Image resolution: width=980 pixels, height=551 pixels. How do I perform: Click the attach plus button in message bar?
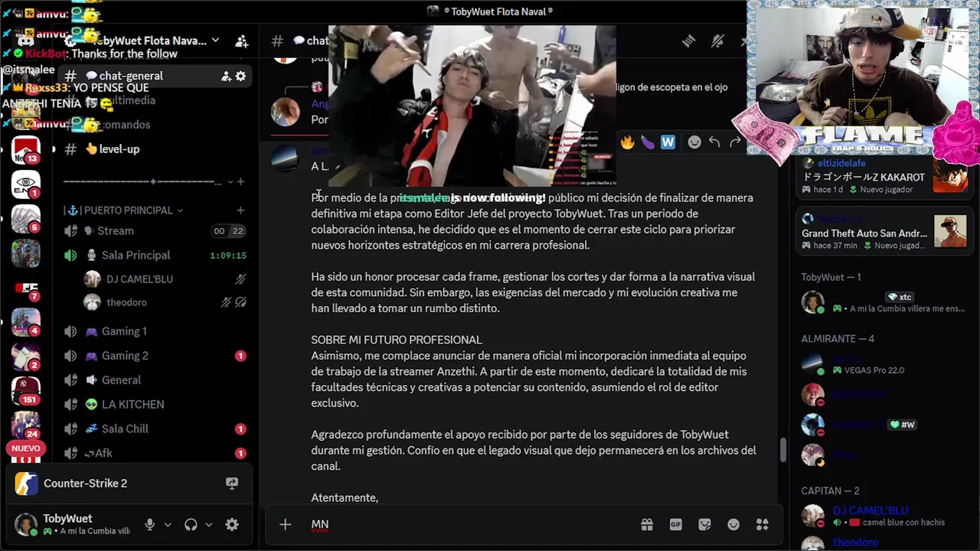285,524
